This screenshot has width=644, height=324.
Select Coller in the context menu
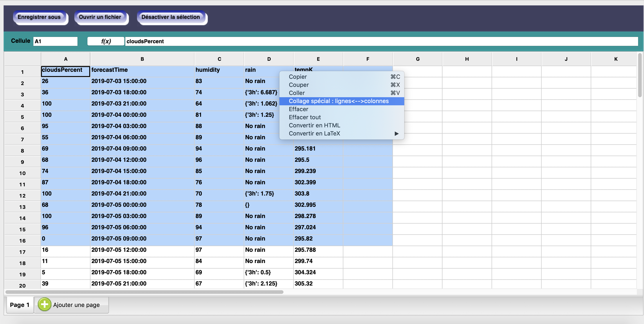tap(342, 93)
